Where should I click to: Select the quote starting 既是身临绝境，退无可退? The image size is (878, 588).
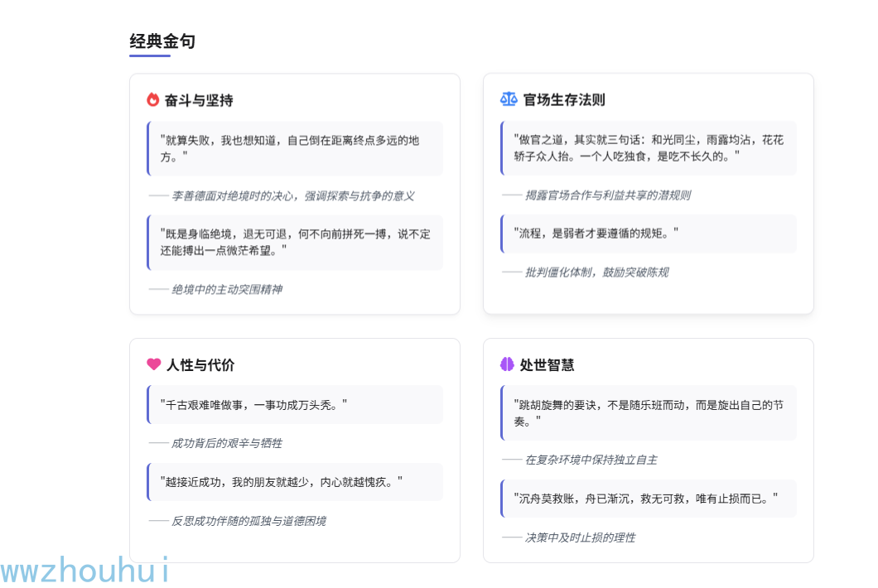point(295,243)
